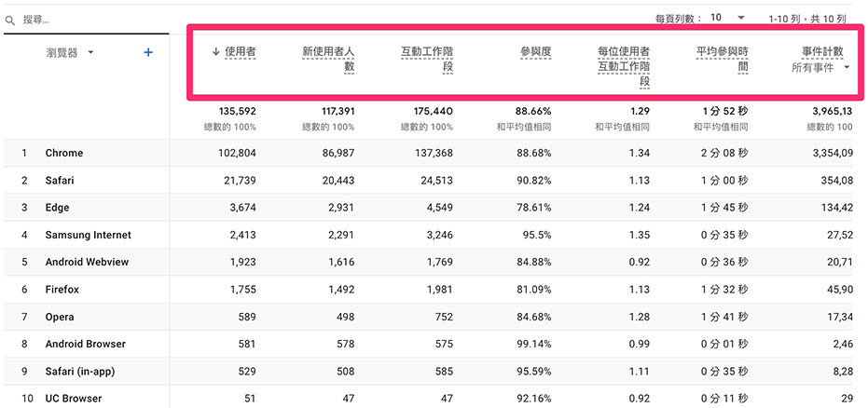Click overall average time 1 分 52 秒
Image resolution: width=868 pixels, height=408 pixels.
(724, 111)
